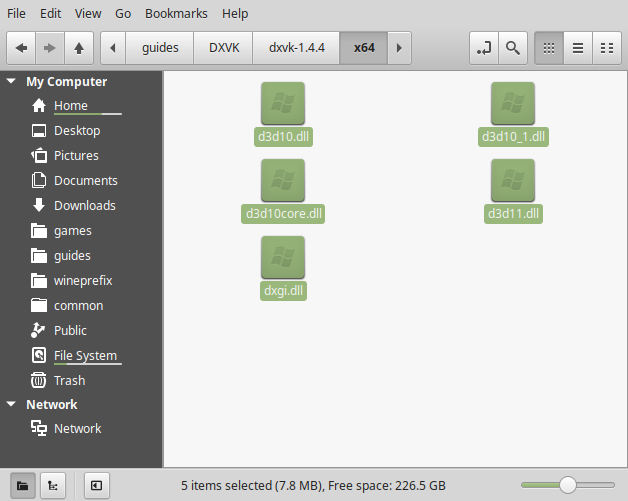The image size is (628, 501).
Task: Open the Go menu
Action: tap(123, 14)
